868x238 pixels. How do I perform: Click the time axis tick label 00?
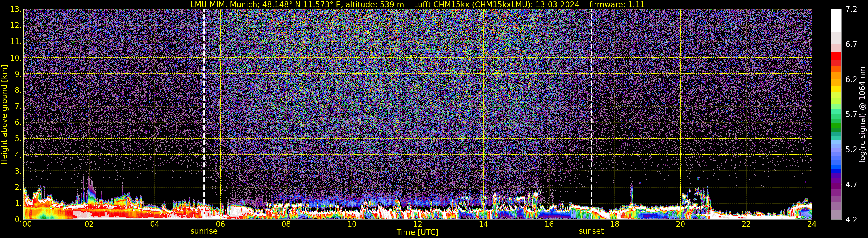[27, 224]
